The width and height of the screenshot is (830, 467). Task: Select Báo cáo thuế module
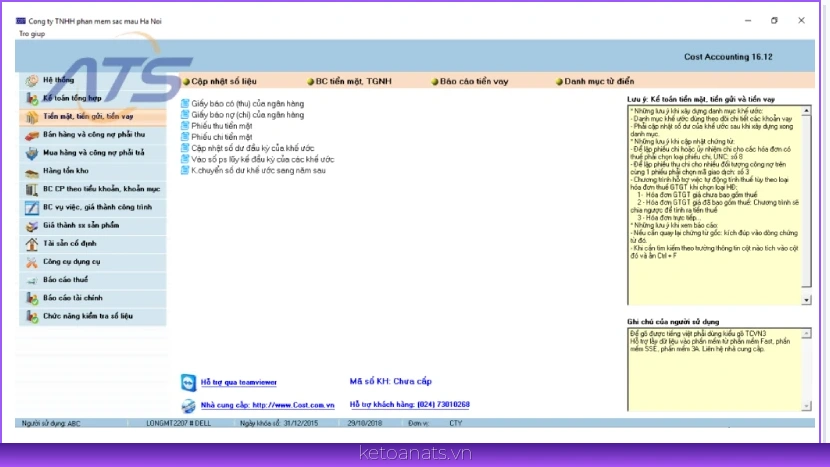pyautogui.click(x=93, y=280)
